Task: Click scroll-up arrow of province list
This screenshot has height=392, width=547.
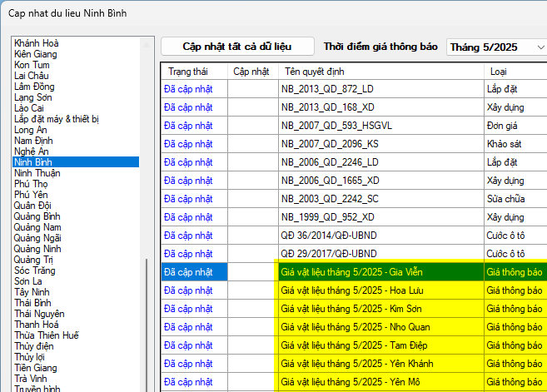Action: tap(147, 45)
